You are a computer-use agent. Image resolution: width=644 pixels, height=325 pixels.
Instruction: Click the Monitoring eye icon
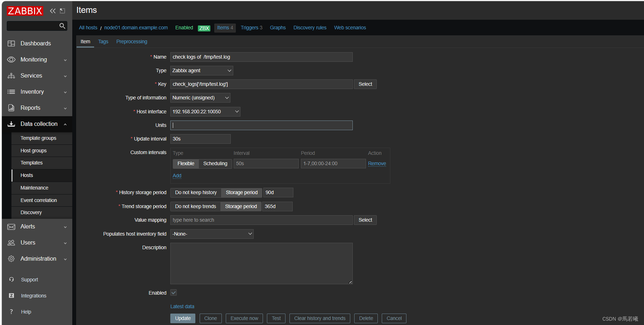[x=11, y=60]
